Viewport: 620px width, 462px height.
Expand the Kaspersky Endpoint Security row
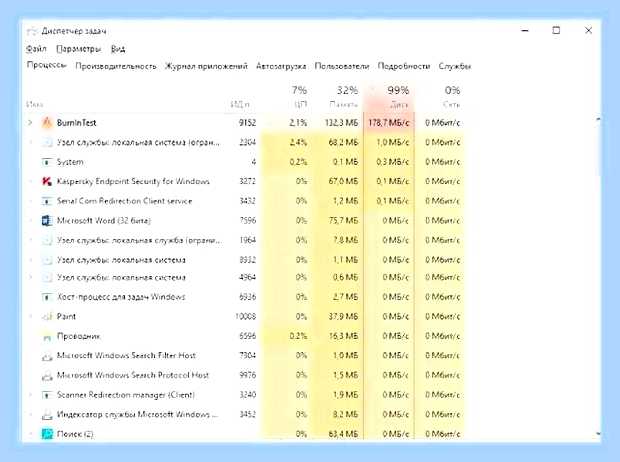pos(30,182)
